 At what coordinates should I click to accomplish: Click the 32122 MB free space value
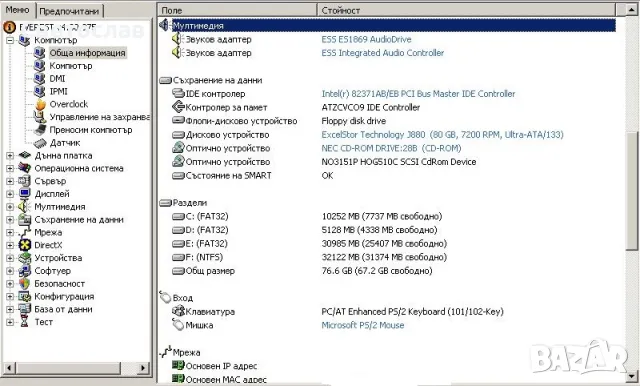click(x=384, y=257)
